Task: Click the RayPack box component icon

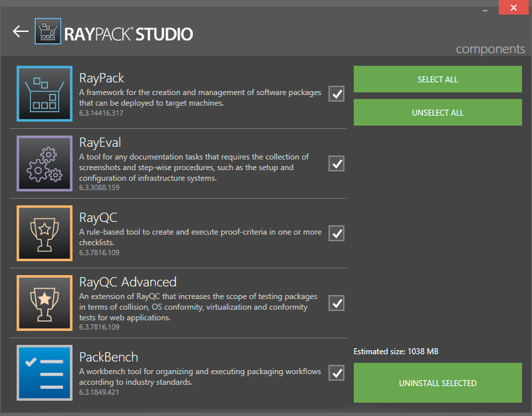Action: point(45,94)
